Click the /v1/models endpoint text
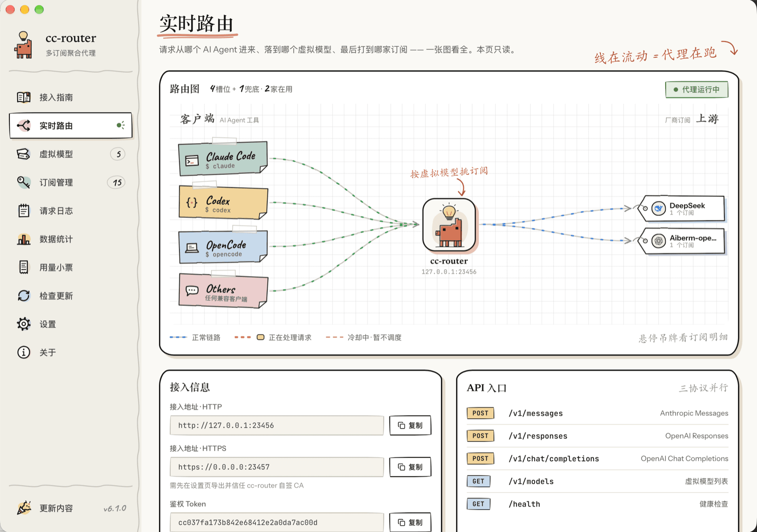Viewport: 757px width, 532px height. tap(531, 481)
